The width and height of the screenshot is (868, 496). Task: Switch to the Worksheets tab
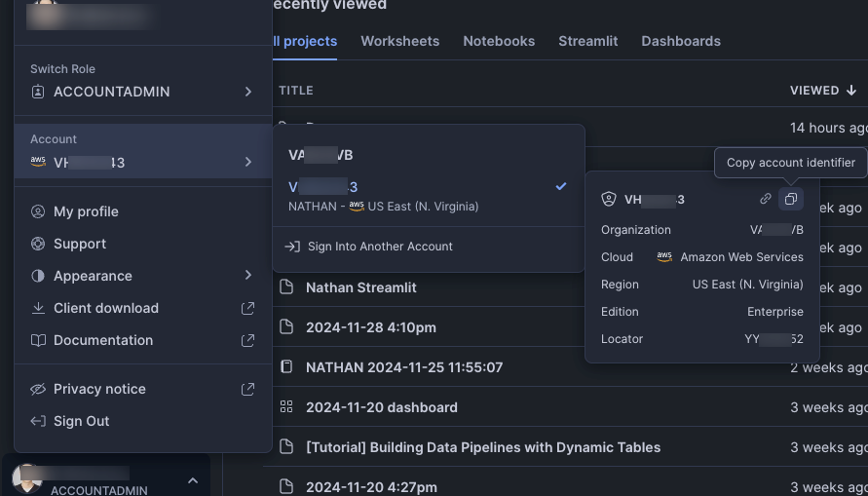(x=399, y=42)
